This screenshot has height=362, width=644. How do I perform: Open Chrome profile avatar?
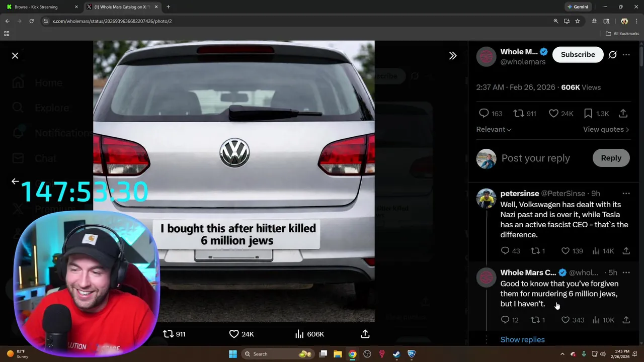(624, 21)
